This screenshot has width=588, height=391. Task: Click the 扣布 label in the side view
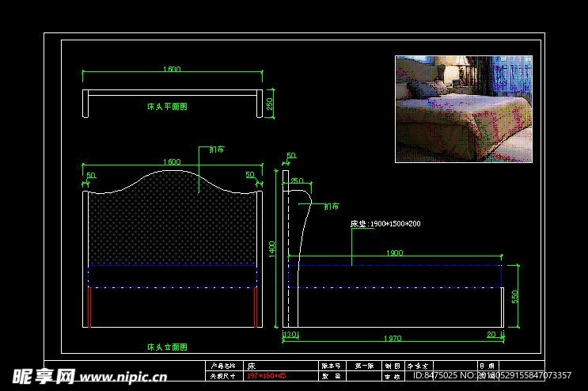coord(332,206)
